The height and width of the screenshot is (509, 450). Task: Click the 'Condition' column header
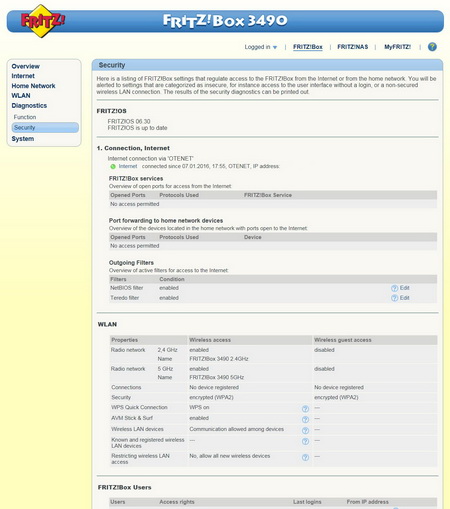click(x=172, y=279)
